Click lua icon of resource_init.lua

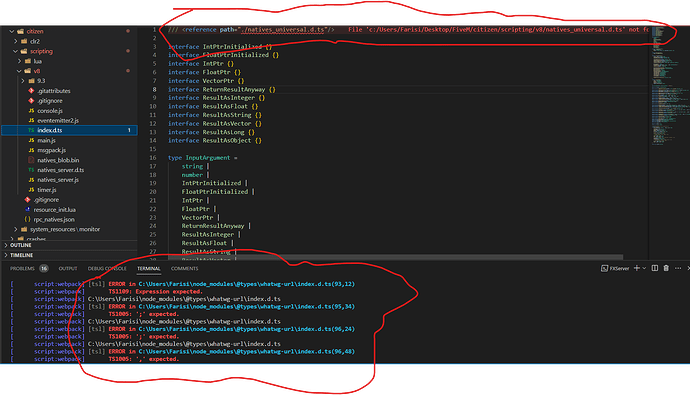click(x=27, y=209)
